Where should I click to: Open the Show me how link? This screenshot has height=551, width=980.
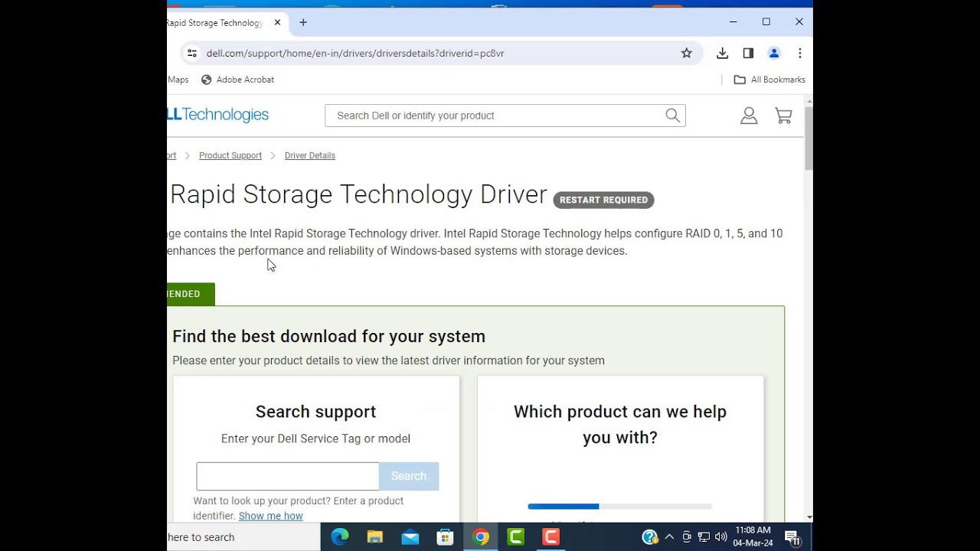point(270,516)
